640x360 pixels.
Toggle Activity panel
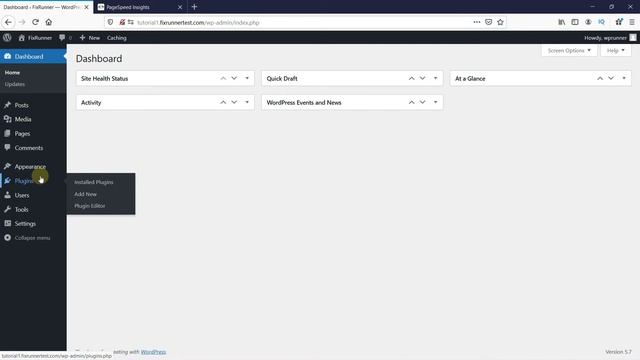(247, 102)
